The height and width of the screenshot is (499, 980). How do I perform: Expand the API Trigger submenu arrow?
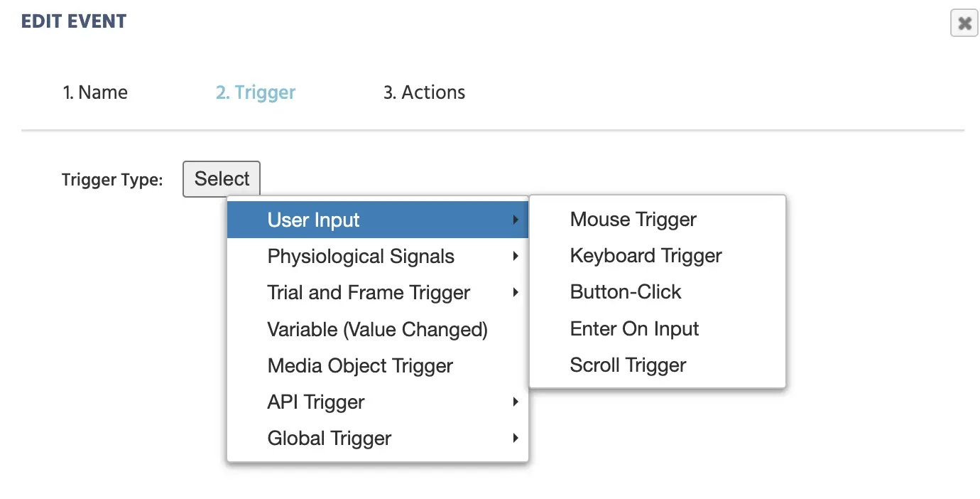[x=516, y=402]
